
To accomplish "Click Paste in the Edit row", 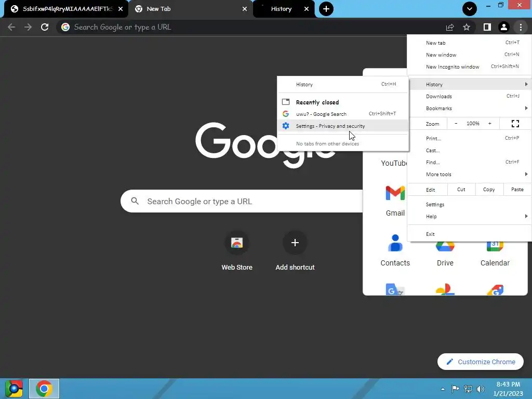I will 517,190.
